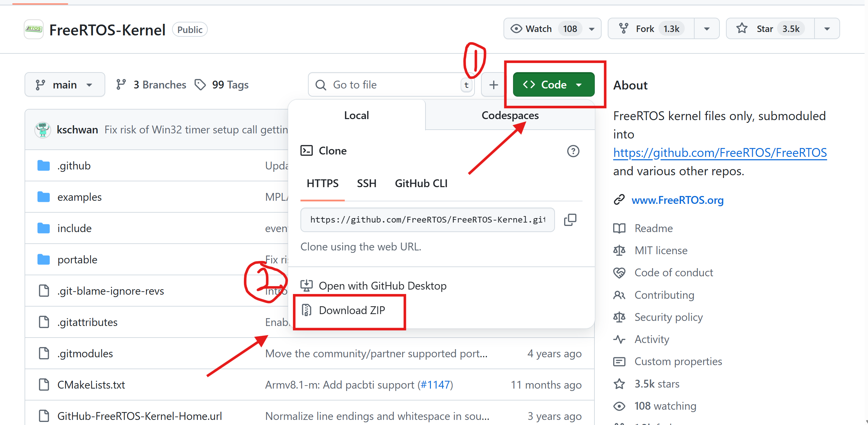Open the Star lists dropdown arrow
The width and height of the screenshot is (868, 425).
point(826,29)
